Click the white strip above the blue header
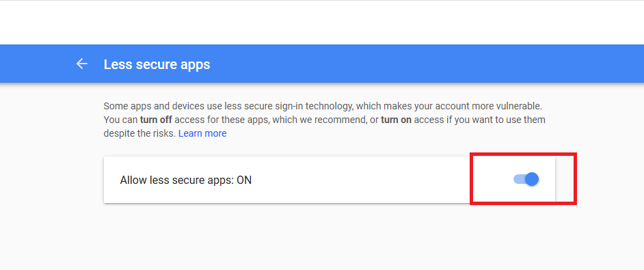The width and height of the screenshot is (644, 270). click(322, 23)
